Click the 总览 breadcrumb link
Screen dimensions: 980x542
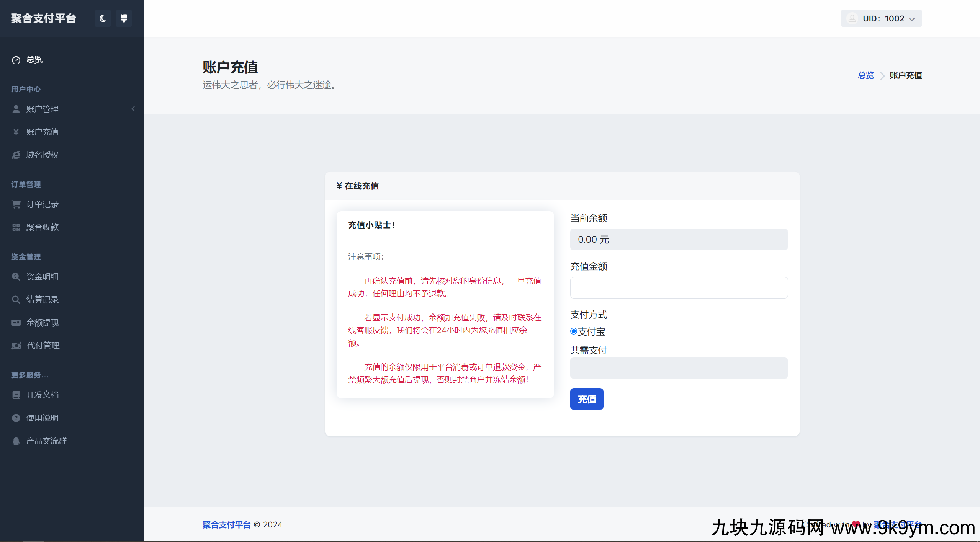(x=865, y=75)
